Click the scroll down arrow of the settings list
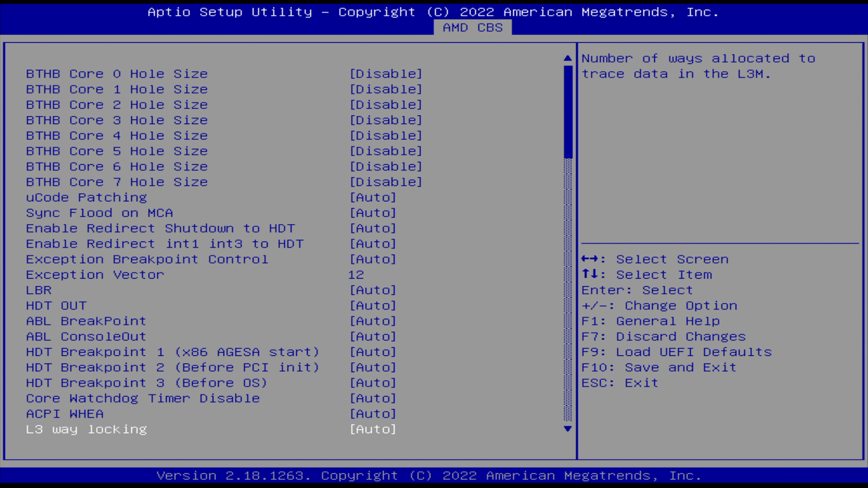 click(x=568, y=429)
